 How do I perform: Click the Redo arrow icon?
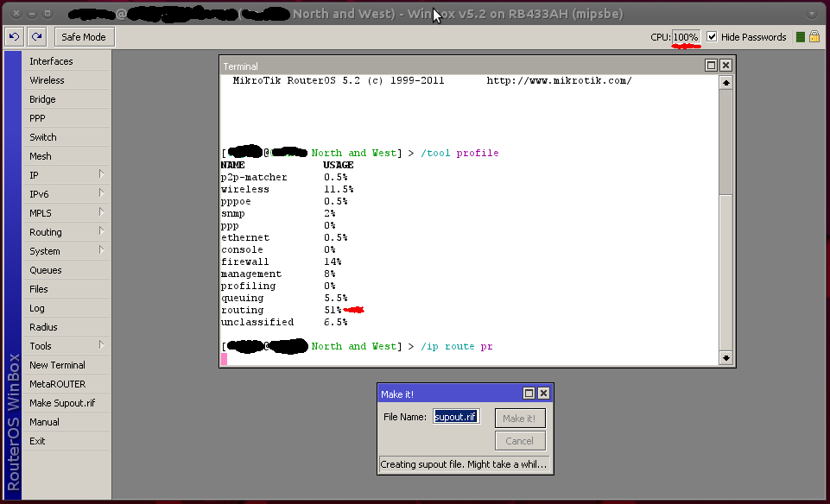pos(36,37)
